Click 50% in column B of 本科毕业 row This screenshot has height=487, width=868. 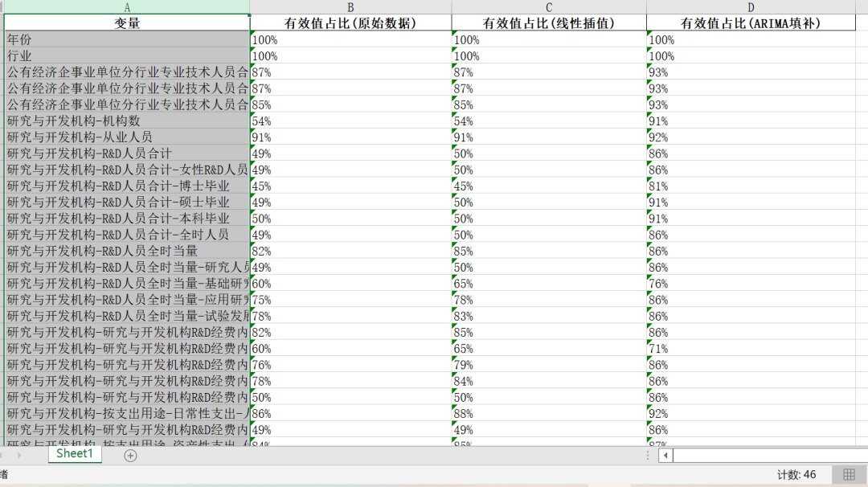point(350,219)
